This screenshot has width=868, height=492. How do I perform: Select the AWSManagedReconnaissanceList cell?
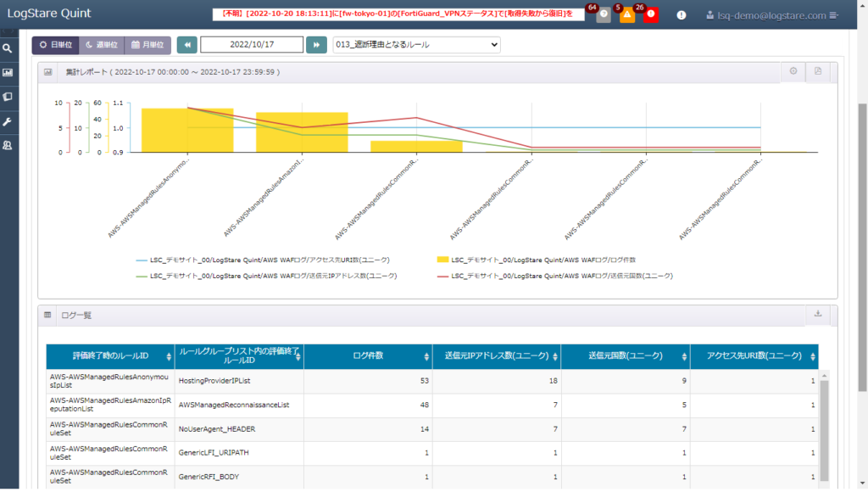tap(239, 405)
